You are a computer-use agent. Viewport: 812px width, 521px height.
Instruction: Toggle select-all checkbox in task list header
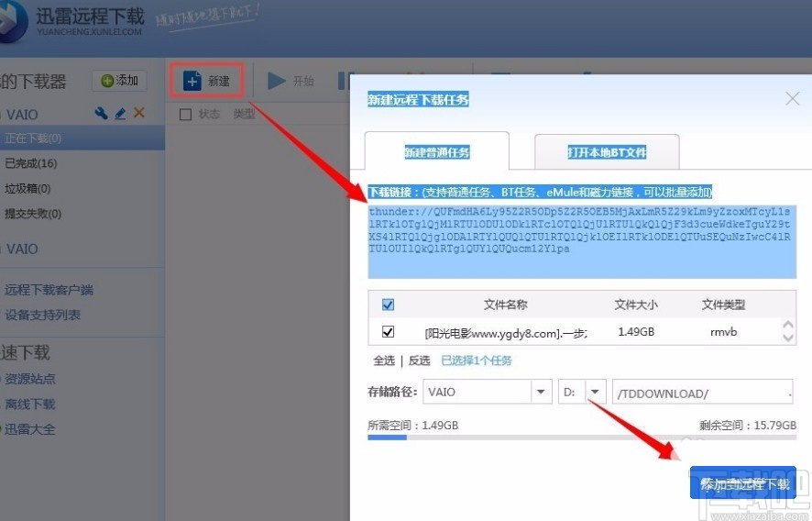pos(185,114)
